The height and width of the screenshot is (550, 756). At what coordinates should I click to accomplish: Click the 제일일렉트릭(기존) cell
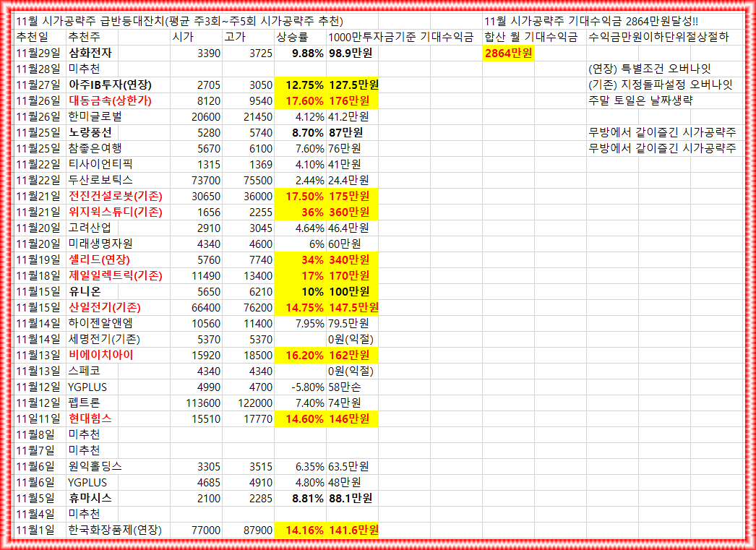(x=118, y=276)
